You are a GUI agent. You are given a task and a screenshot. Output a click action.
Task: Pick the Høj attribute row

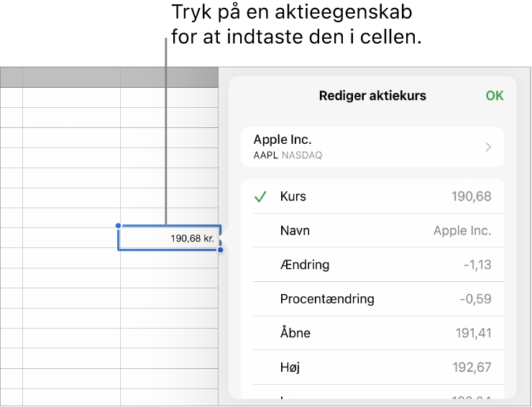tap(372, 367)
